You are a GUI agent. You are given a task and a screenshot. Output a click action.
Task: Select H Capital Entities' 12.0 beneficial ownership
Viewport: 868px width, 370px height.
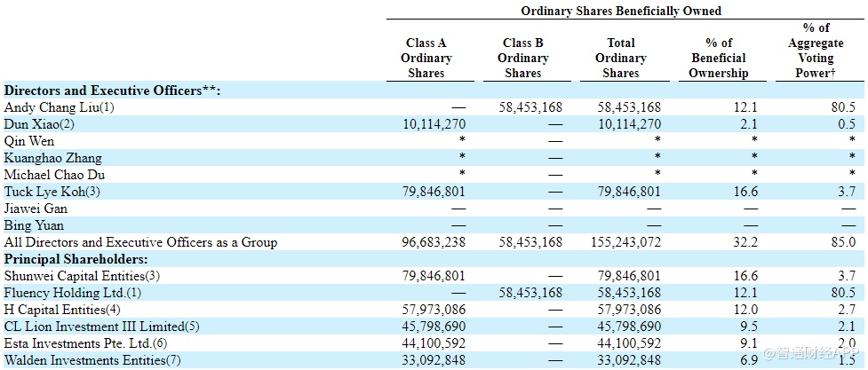(x=747, y=309)
